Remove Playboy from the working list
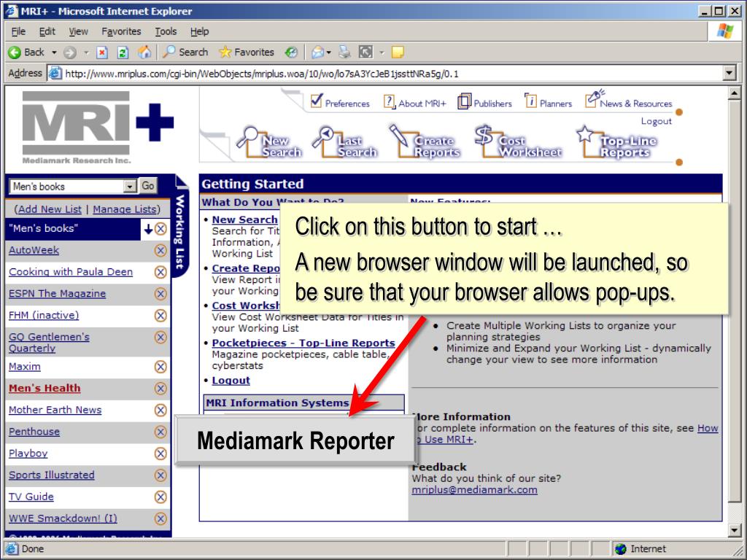Image resolution: width=747 pixels, height=560 pixels. point(160,454)
